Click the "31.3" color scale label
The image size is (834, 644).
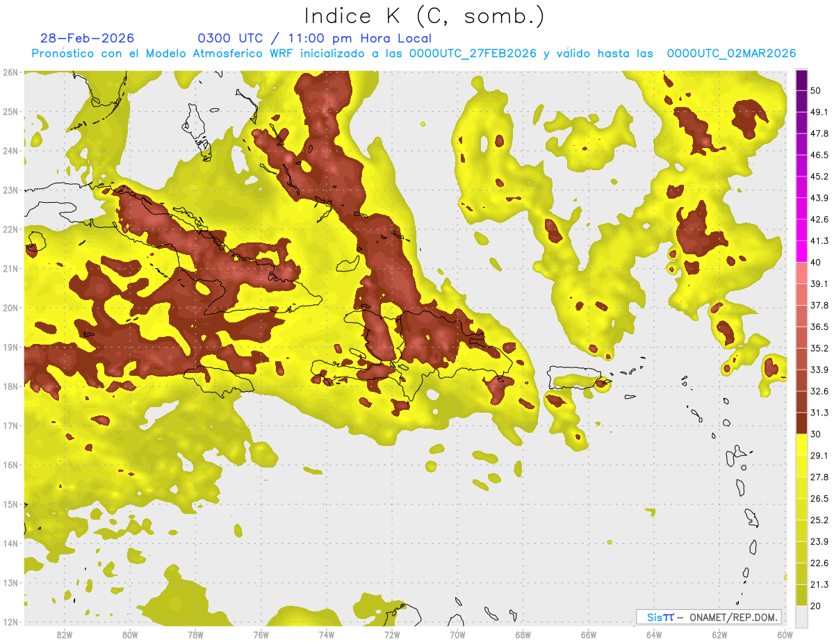coord(819,413)
